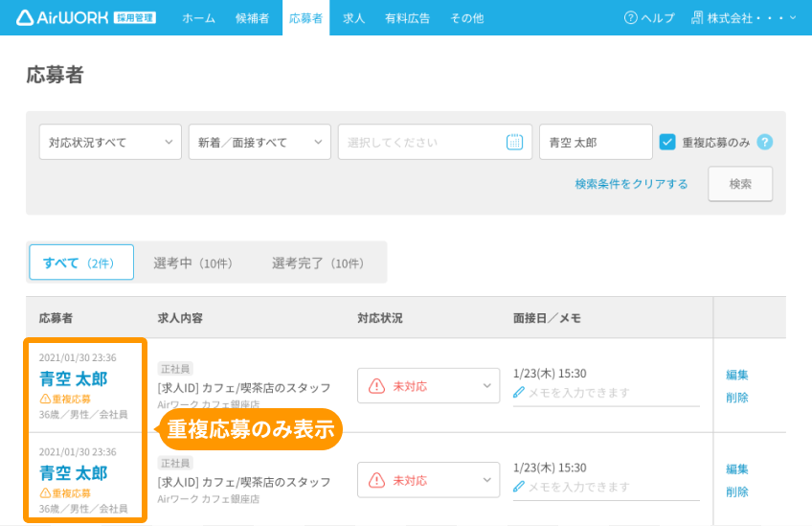Viewport: 812px width, 526px height.
Task: Click the 応募者 column header
Action: coord(56,318)
